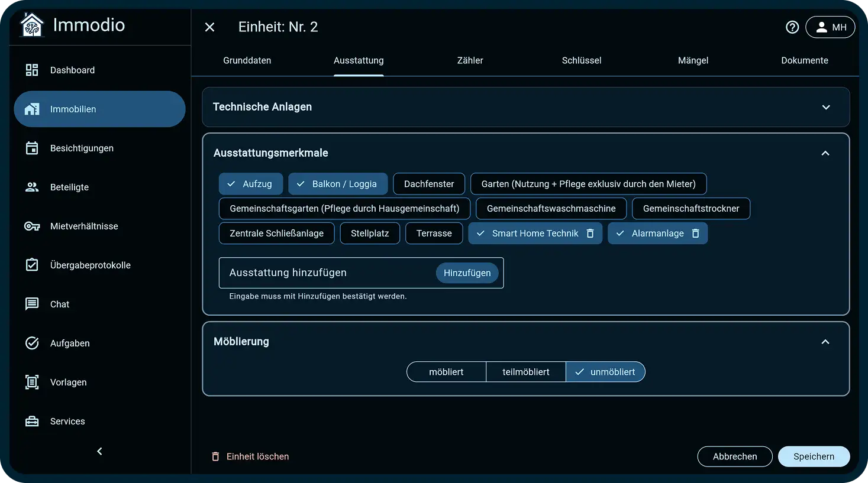Switch to the Schlüssel tab
The image size is (868, 483).
coord(582,60)
